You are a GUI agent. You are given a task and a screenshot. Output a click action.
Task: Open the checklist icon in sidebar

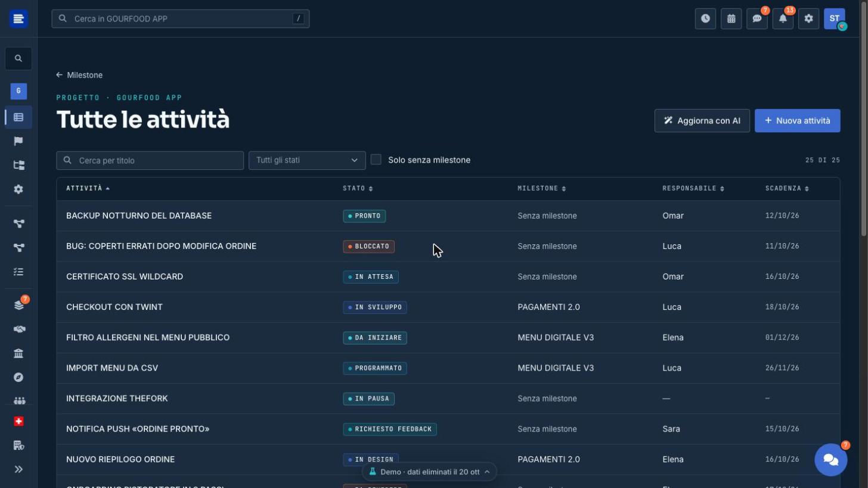18,272
